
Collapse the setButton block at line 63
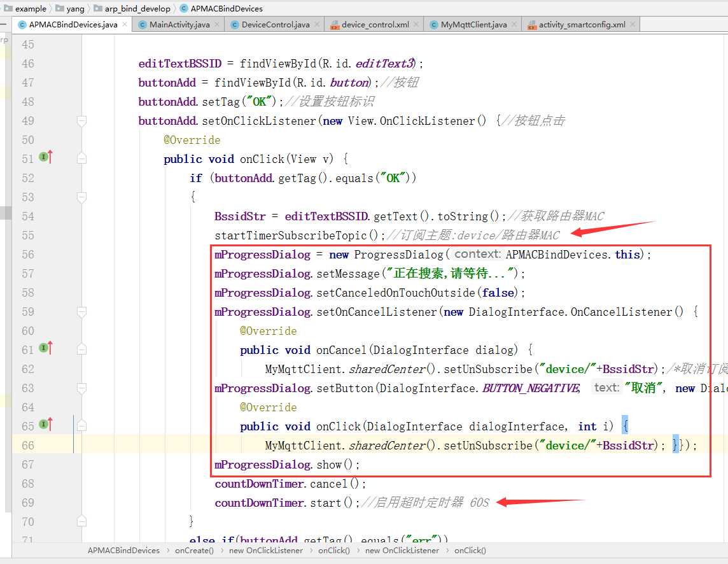pos(81,388)
